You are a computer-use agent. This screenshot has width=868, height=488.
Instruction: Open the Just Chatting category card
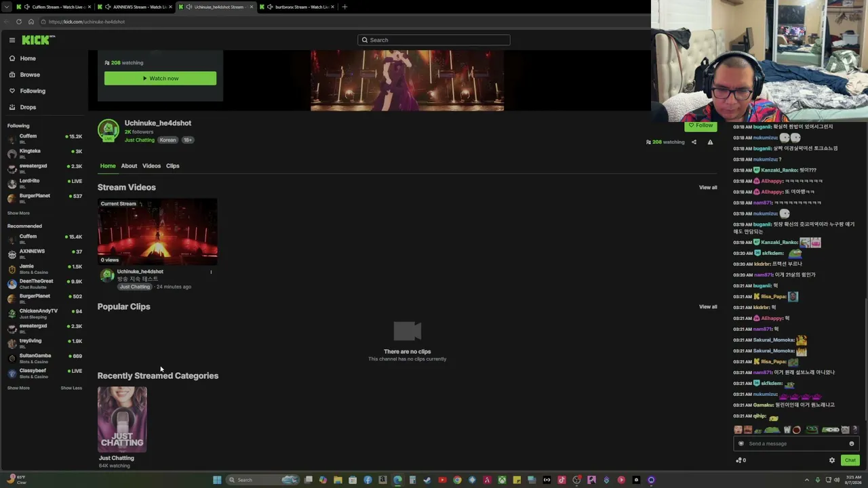click(x=122, y=420)
